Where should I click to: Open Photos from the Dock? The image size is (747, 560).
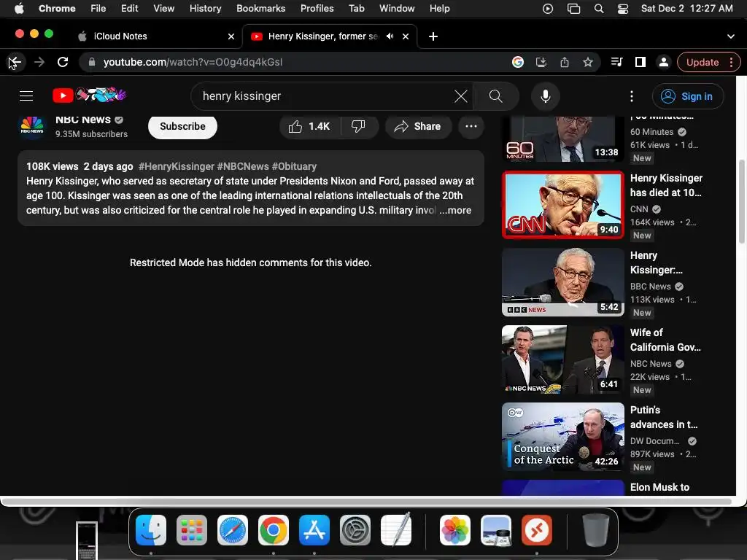click(455, 530)
